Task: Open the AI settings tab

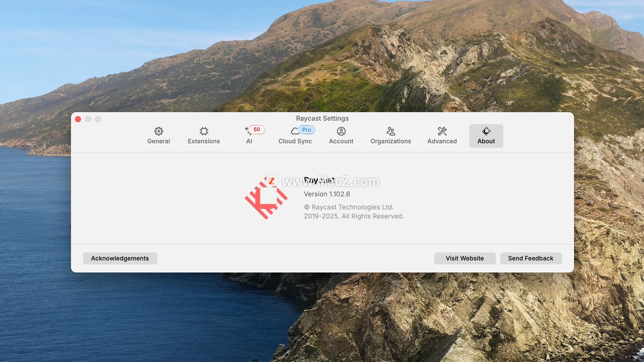Action: (x=249, y=136)
